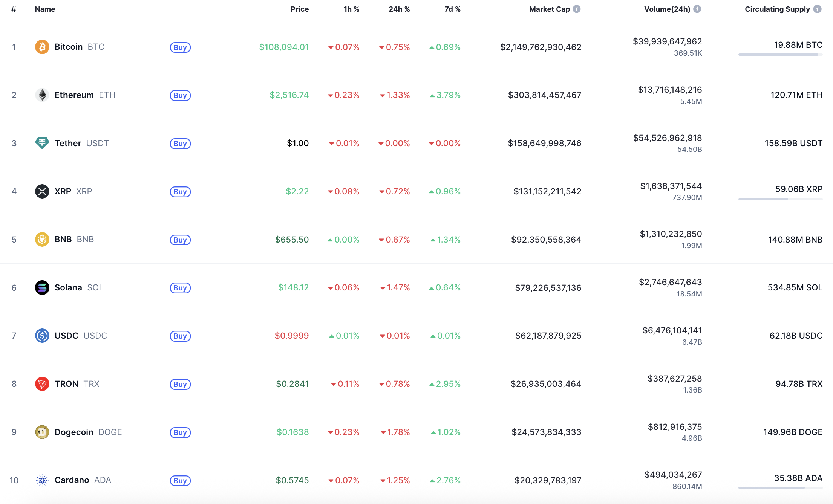The width and height of the screenshot is (833, 504).
Task: Click the TRON logo icon
Action: click(x=42, y=384)
